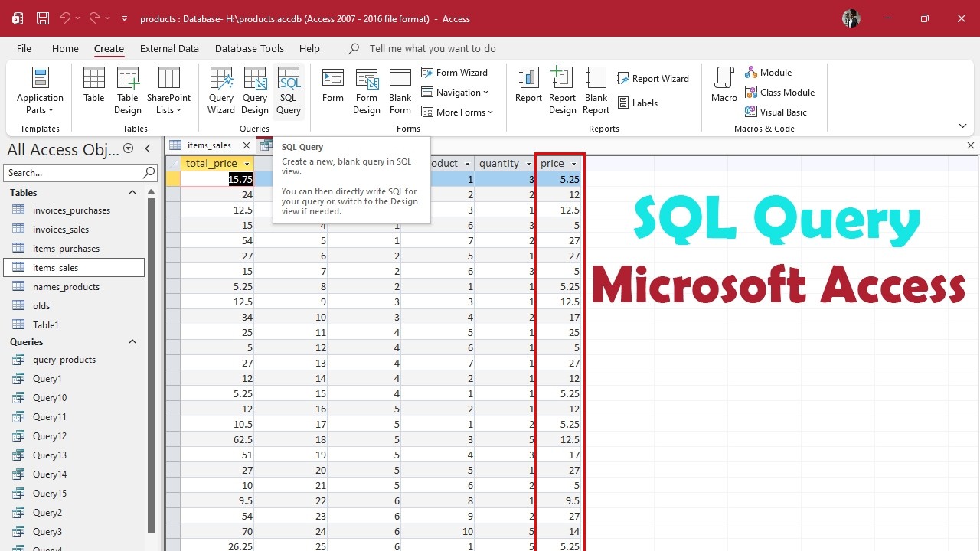Create a new Form
Image resolution: width=980 pixels, height=551 pixels.
point(333,85)
